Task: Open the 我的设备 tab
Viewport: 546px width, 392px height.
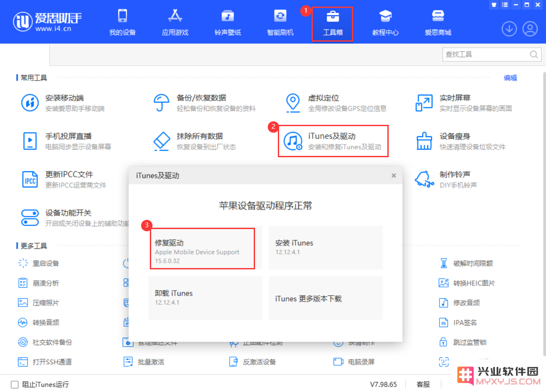Action: point(122,23)
